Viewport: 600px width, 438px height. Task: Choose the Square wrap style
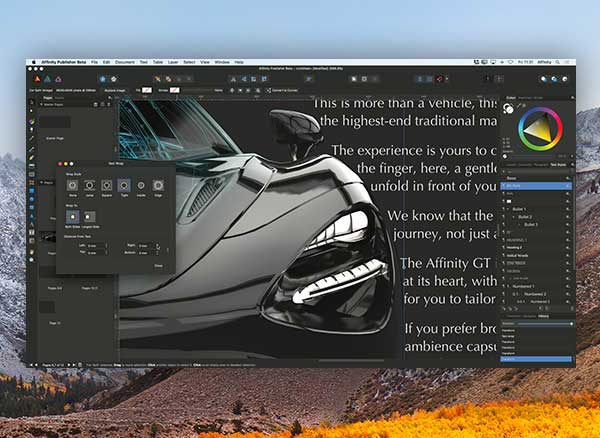click(107, 186)
